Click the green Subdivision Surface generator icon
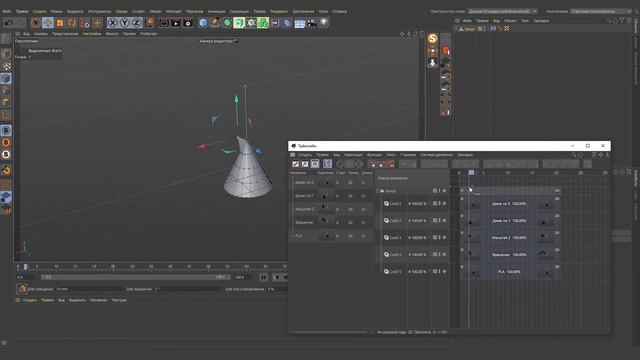Image resolution: width=640 pixels, height=360 pixels. [x=227, y=23]
